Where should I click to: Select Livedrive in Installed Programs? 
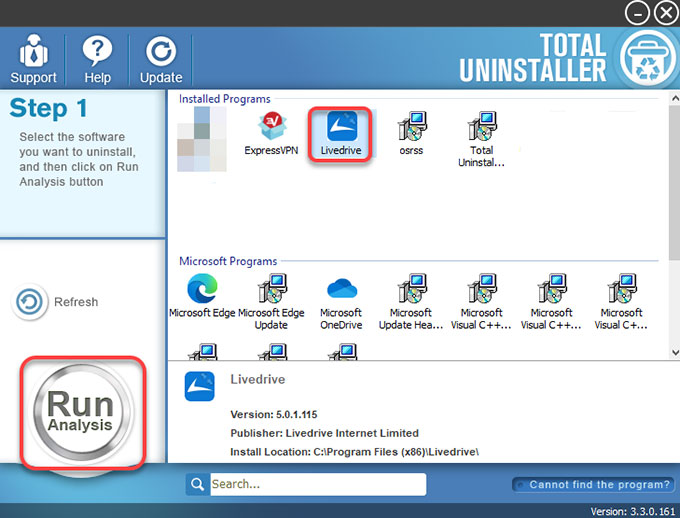pos(340,134)
